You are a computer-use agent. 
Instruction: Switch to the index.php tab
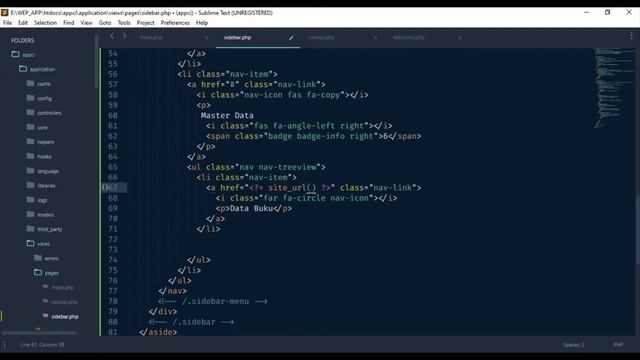pos(151,38)
